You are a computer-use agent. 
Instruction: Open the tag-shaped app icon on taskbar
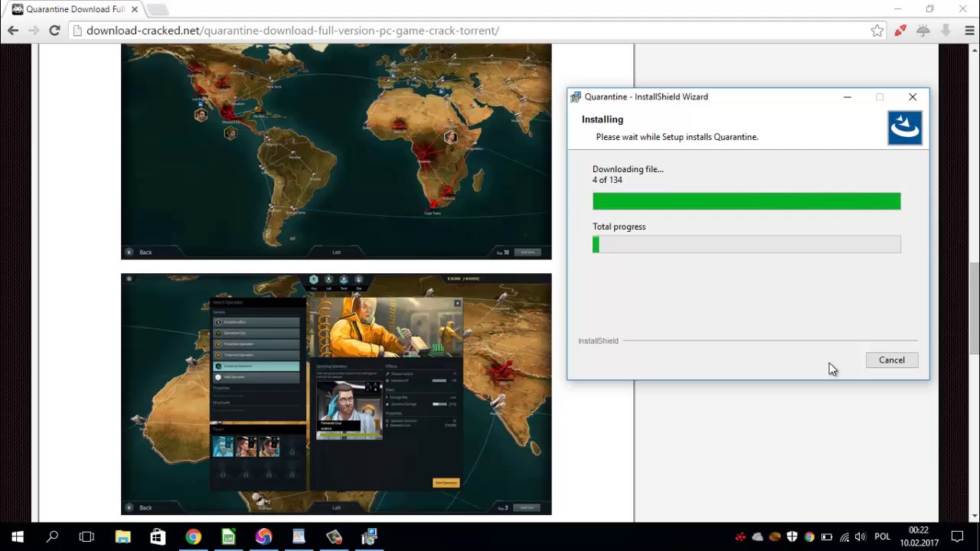point(334,536)
